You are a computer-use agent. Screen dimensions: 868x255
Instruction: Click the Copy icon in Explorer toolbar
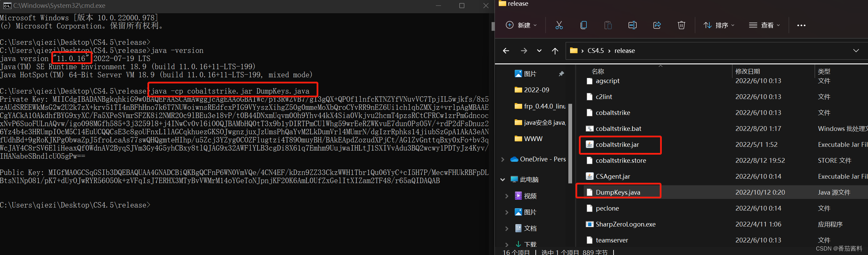[583, 25]
